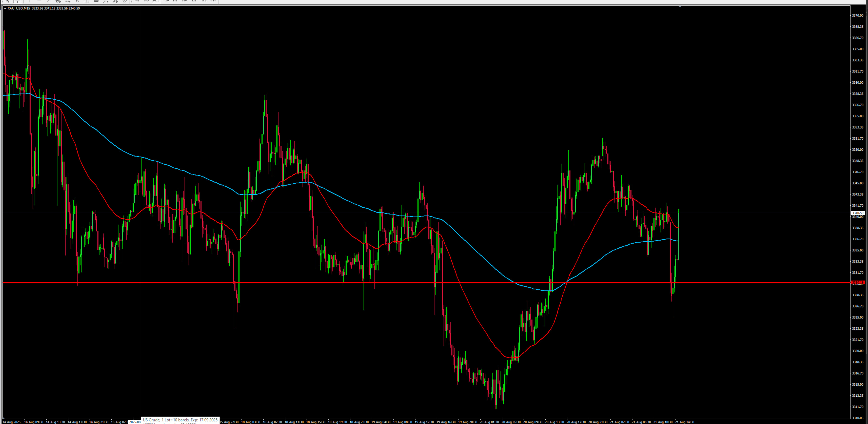Select the horizontal line drawing tool

pos(39,1)
